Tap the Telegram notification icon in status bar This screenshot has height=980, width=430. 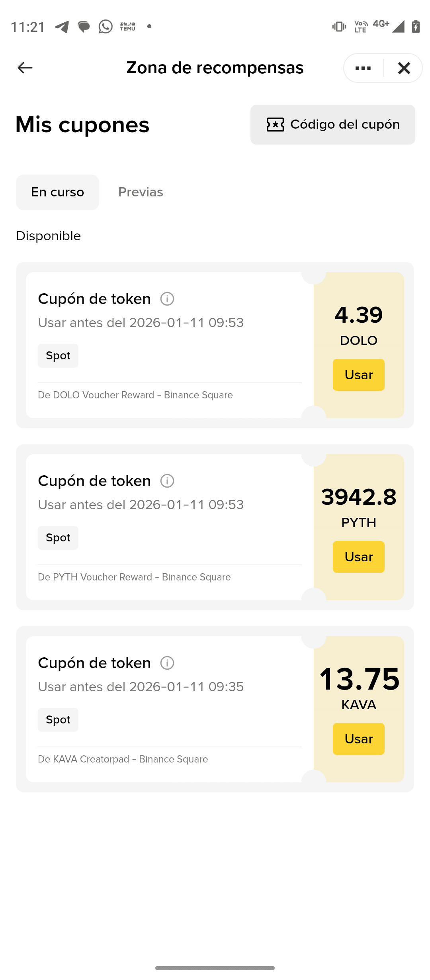pyautogui.click(x=62, y=27)
